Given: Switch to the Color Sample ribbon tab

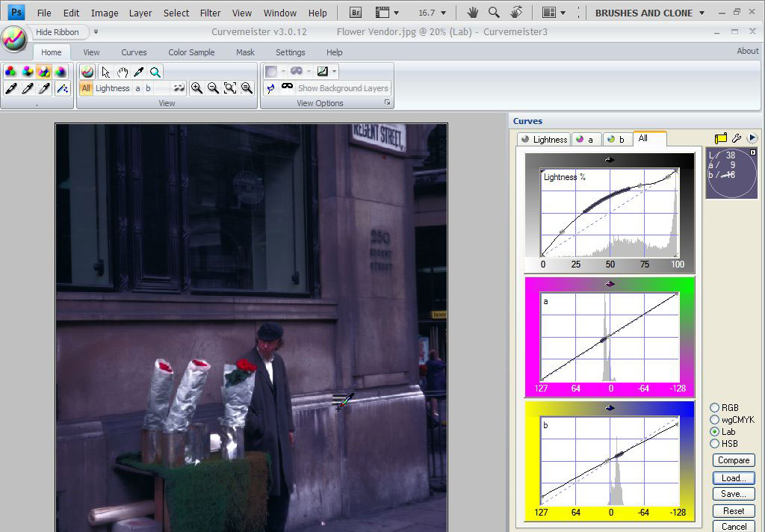Looking at the screenshot, I should [191, 52].
